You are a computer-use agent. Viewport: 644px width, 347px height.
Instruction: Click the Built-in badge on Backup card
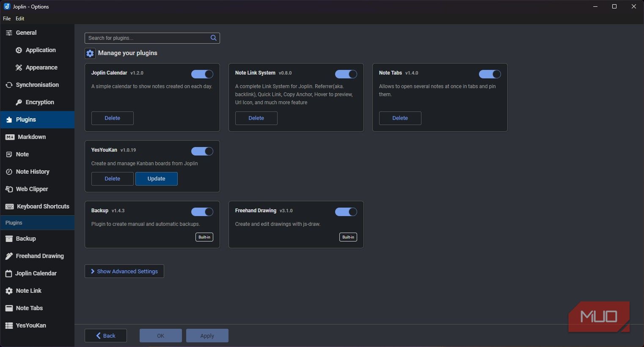pyautogui.click(x=204, y=237)
